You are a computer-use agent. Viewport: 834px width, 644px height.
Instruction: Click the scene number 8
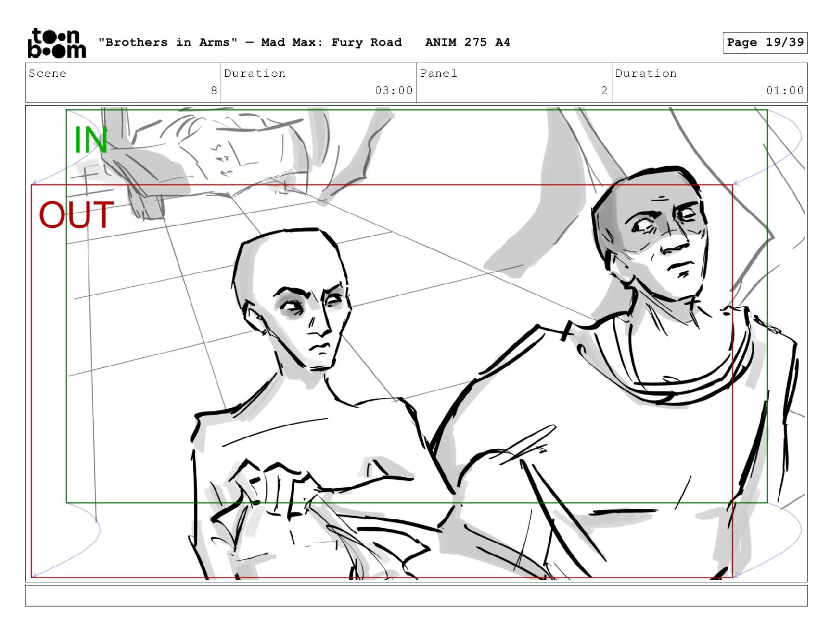tap(214, 90)
